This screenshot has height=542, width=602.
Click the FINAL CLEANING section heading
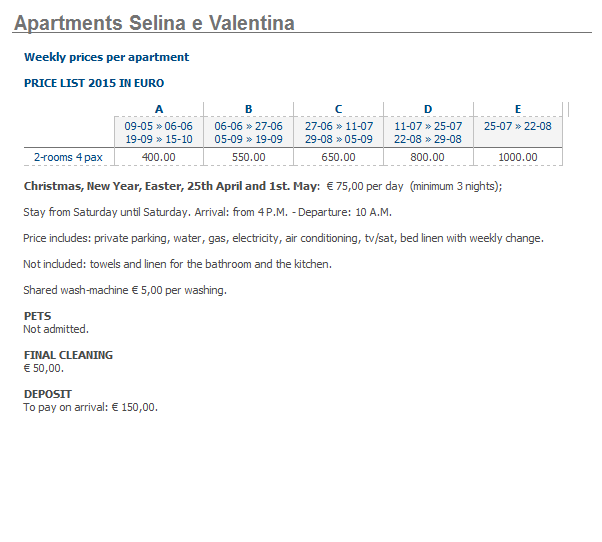(x=68, y=355)
